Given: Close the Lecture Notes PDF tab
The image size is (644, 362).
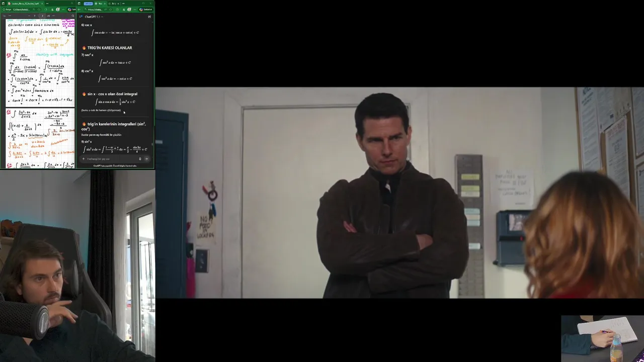Looking at the screenshot, I should [x=42, y=4].
